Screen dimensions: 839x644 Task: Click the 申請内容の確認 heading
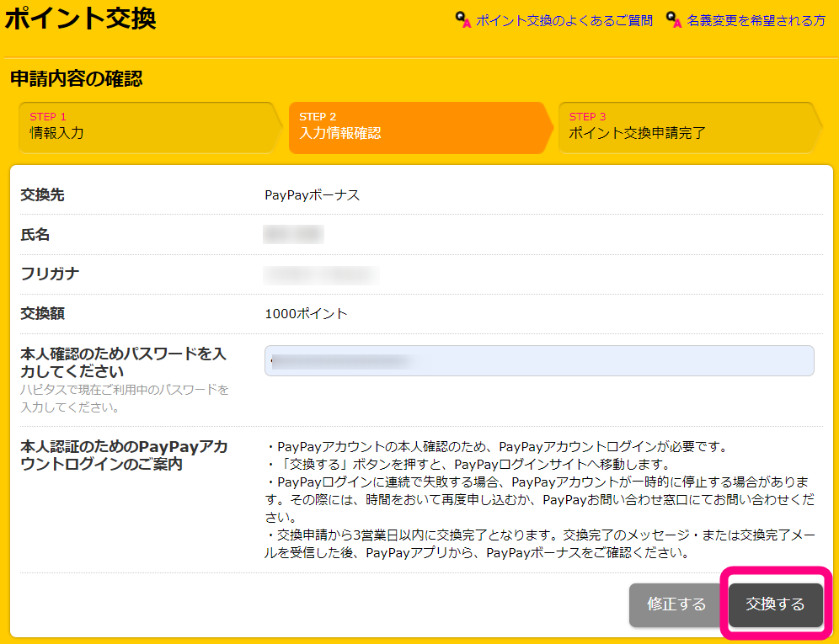(x=77, y=78)
